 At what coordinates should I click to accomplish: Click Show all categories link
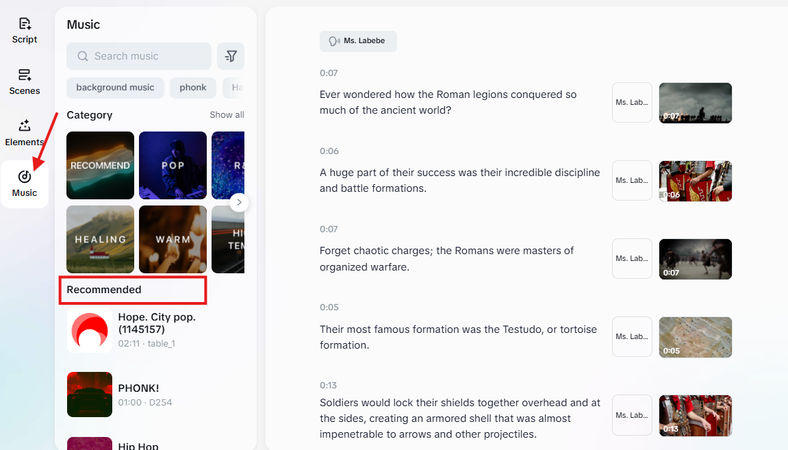226,115
